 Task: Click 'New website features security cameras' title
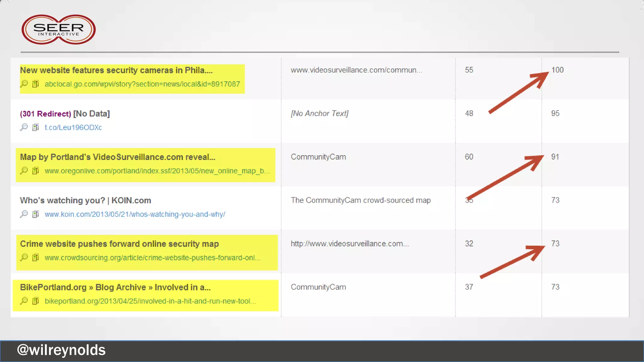[x=116, y=70]
